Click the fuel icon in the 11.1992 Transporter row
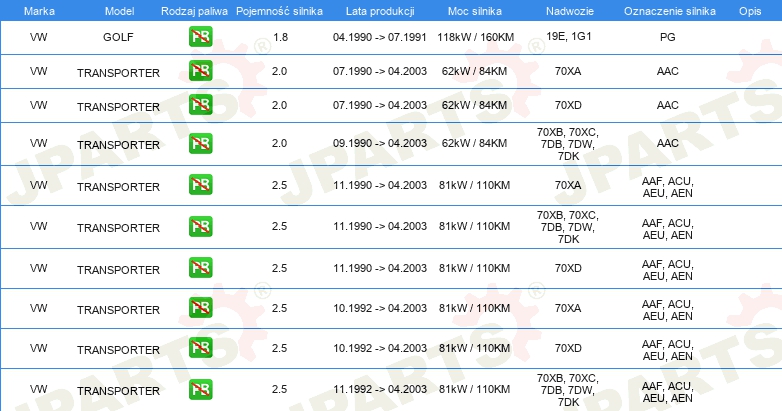This screenshot has height=411, width=782. pos(200,389)
